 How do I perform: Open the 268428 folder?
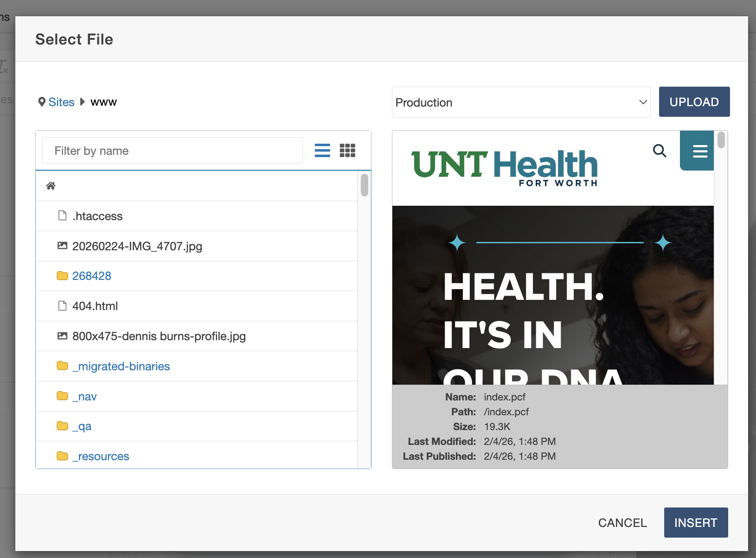pyautogui.click(x=92, y=276)
